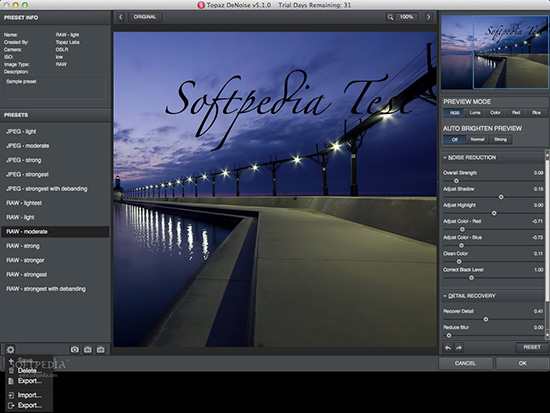Click the Correct Black Level value 1.00
This screenshot has height=413, width=550.
(538, 269)
